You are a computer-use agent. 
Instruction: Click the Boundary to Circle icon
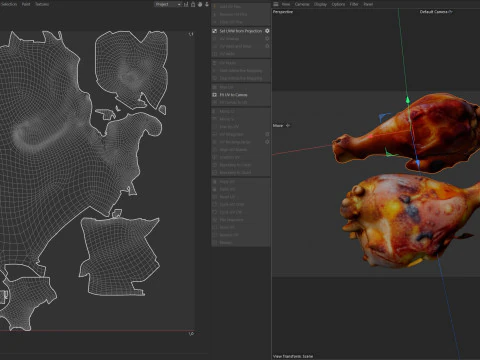(x=215, y=165)
